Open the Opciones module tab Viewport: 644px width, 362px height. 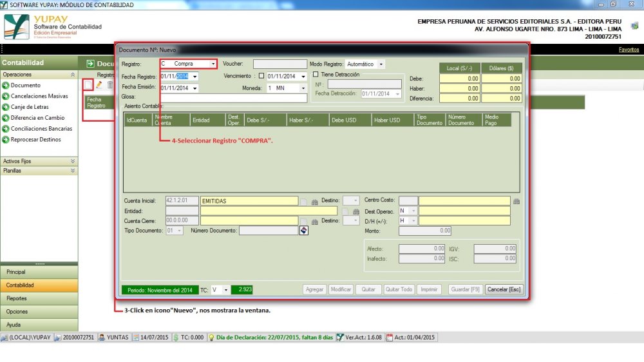coord(39,312)
